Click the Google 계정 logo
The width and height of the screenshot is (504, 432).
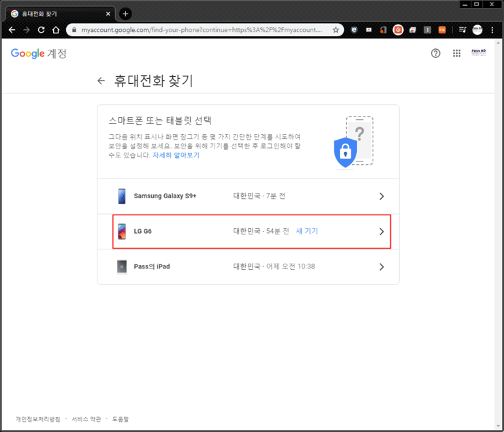39,53
